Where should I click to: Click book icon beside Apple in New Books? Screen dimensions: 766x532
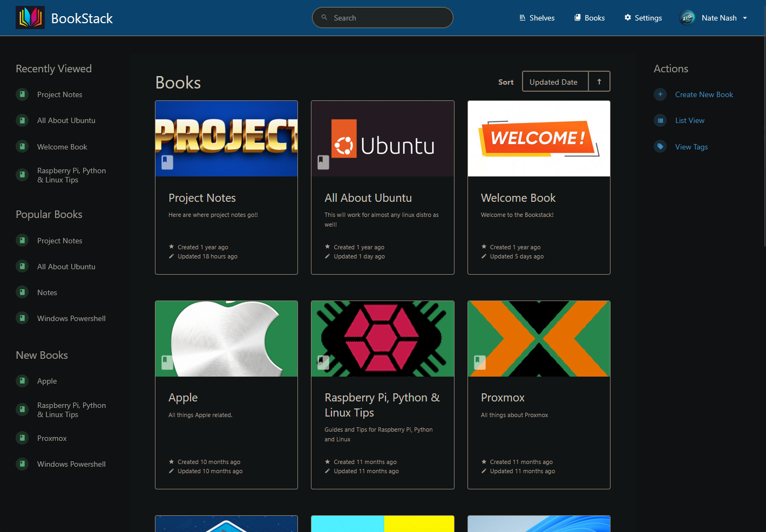click(22, 381)
